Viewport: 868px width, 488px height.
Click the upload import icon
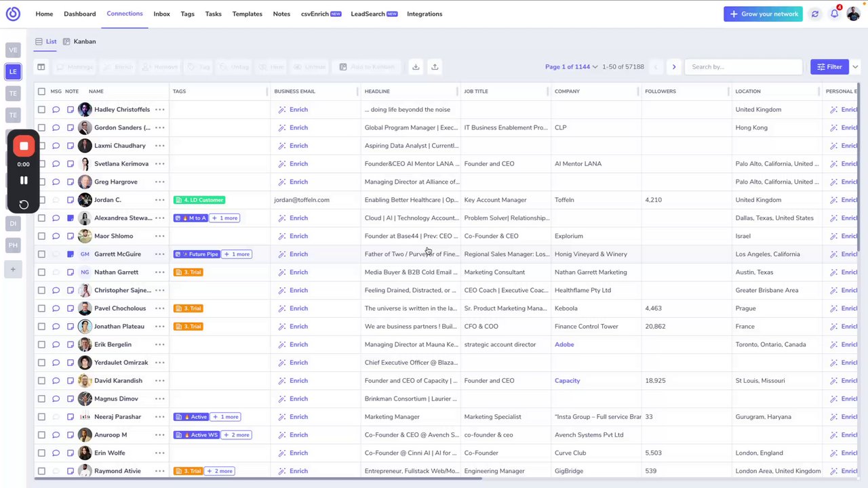[x=435, y=66]
